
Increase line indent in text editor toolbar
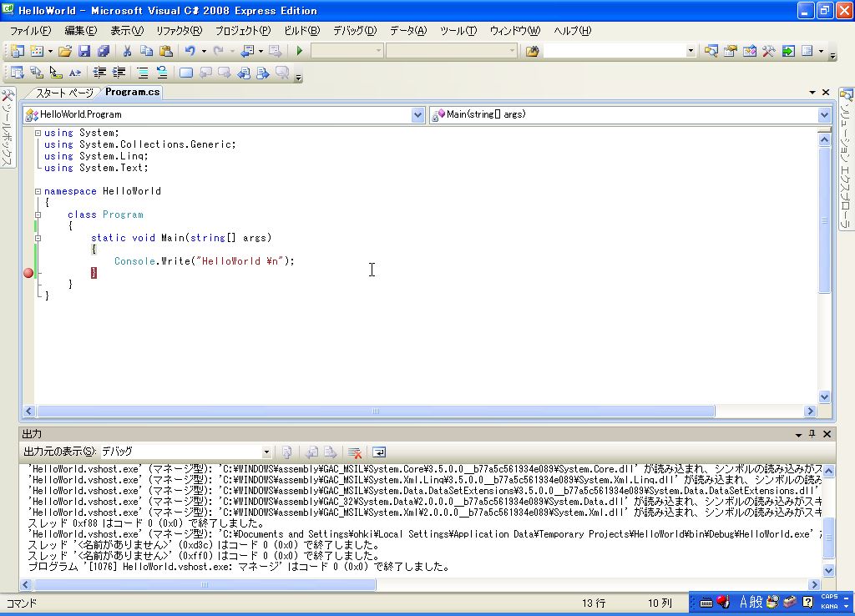pos(119,73)
